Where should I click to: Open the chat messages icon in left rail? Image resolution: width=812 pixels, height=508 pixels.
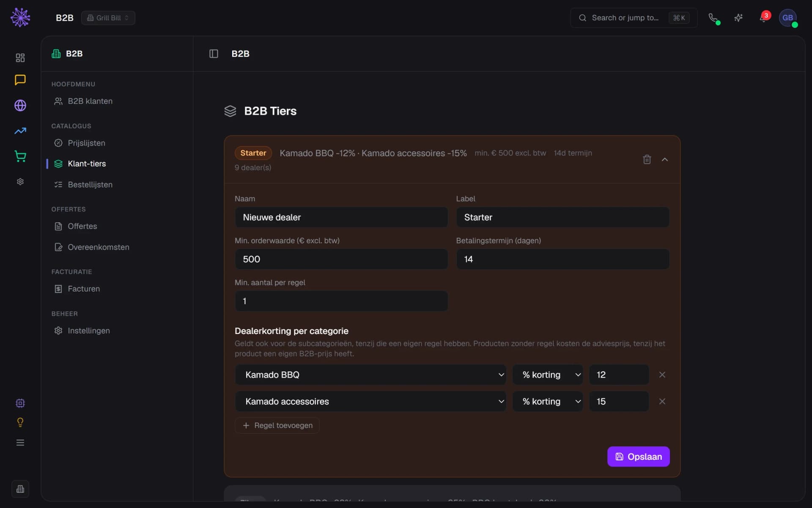20,80
